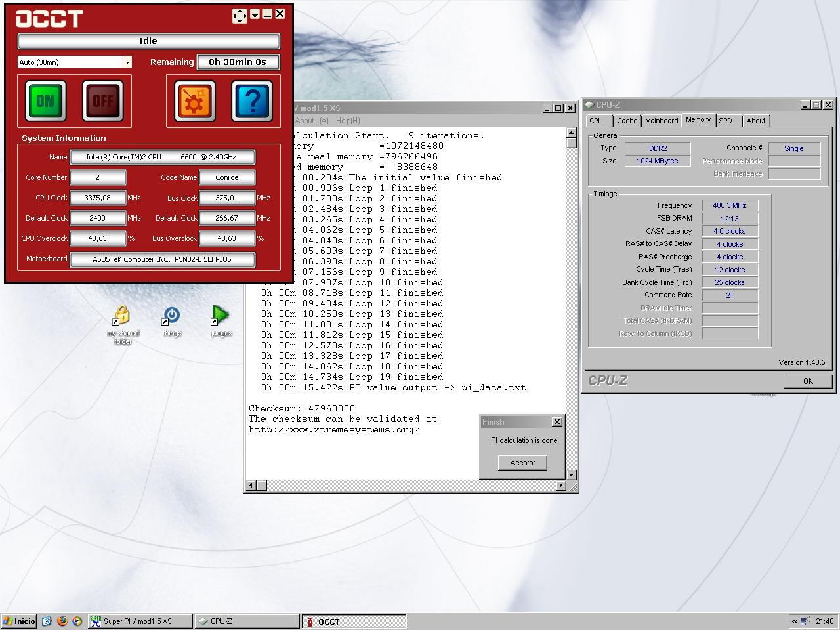
Task: Start the OCCT test with ON button
Action: click(x=45, y=101)
